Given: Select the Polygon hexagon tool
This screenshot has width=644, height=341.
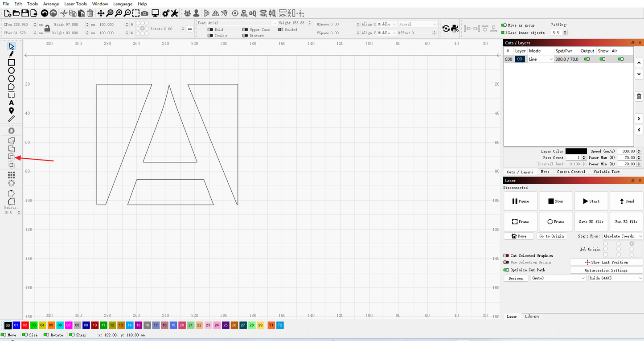Looking at the screenshot, I should pos(12,78).
